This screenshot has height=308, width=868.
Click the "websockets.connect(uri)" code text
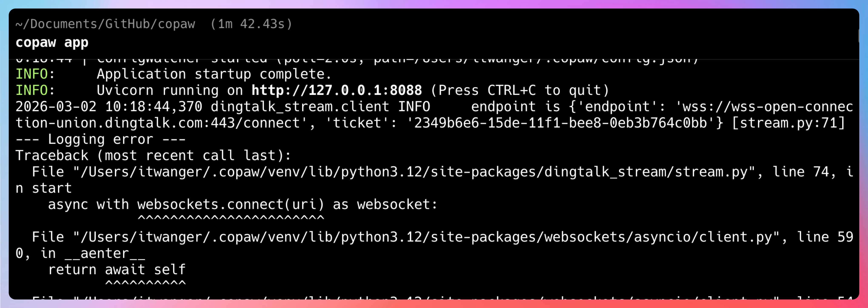pyautogui.click(x=230, y=204)
